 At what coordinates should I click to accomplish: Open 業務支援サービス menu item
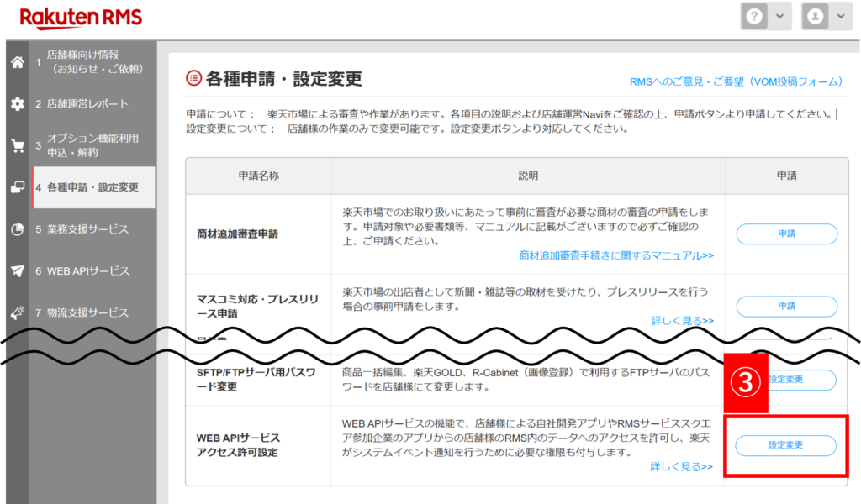94,229
